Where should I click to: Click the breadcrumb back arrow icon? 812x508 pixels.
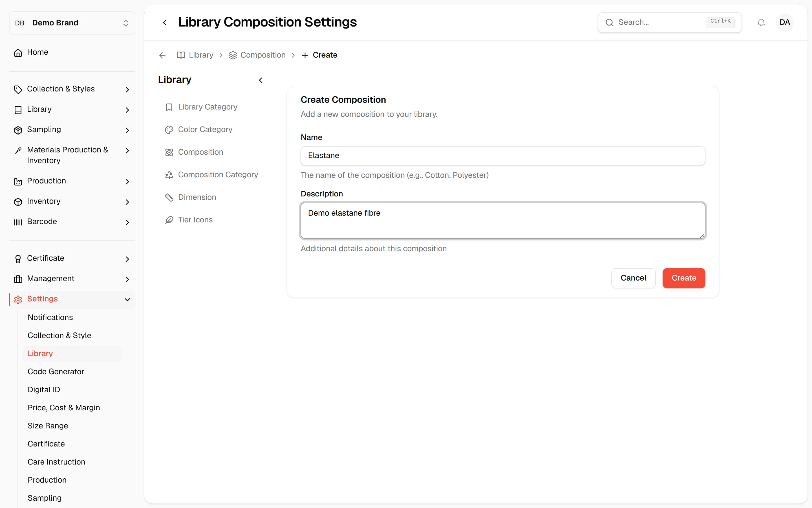pos(162,55)
